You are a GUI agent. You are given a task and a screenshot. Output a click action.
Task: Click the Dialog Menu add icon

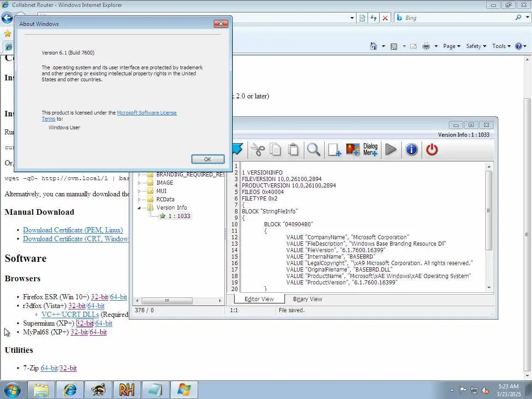tap(370, 150)
